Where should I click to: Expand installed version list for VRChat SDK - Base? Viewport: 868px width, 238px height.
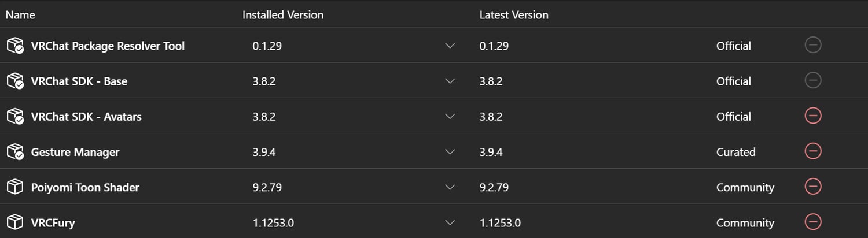tap(450, 81)
